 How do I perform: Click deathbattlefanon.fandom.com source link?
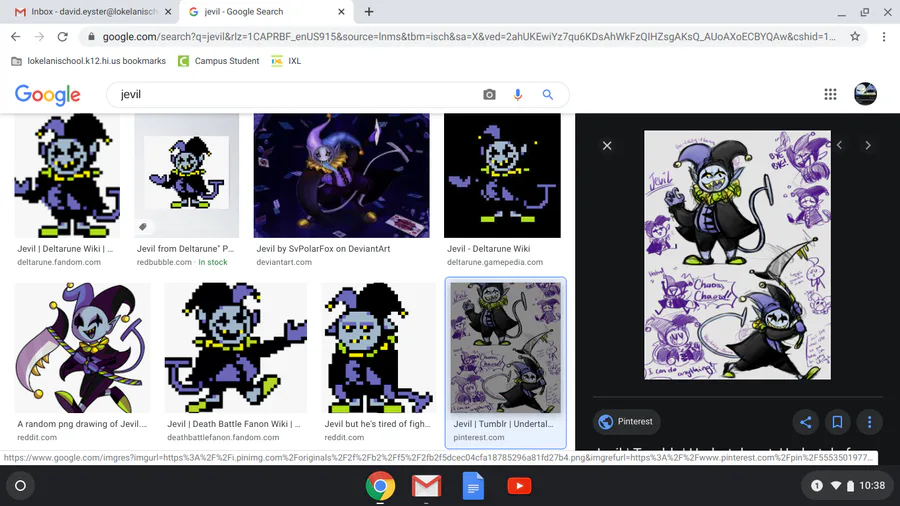point(223,437)
